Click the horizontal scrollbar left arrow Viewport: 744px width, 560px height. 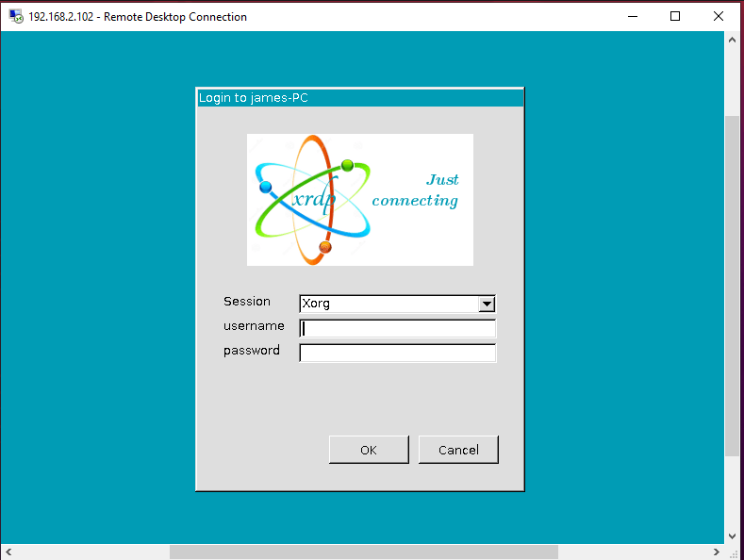point(8,552)
